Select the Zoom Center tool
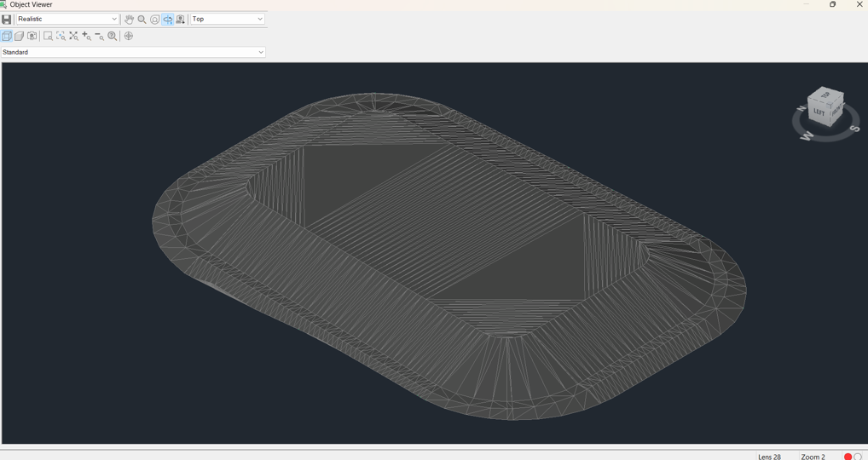This screenshot has height=460, width=868. 61,36
